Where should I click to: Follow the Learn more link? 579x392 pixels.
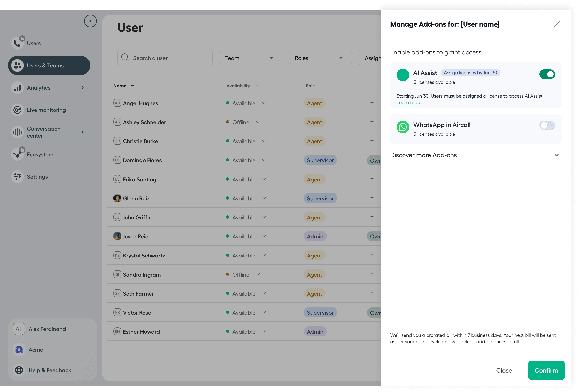pos(409,102)
